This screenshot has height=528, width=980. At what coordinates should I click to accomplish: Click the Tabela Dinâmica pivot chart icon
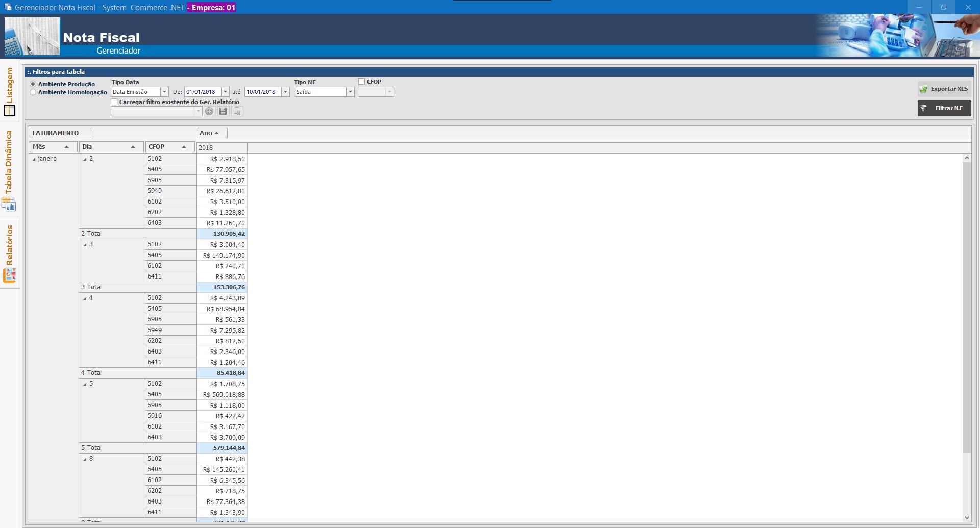point(9,205)
